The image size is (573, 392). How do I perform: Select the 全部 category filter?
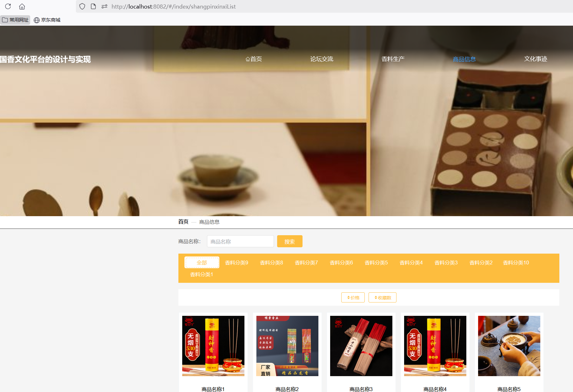(202, 262)
